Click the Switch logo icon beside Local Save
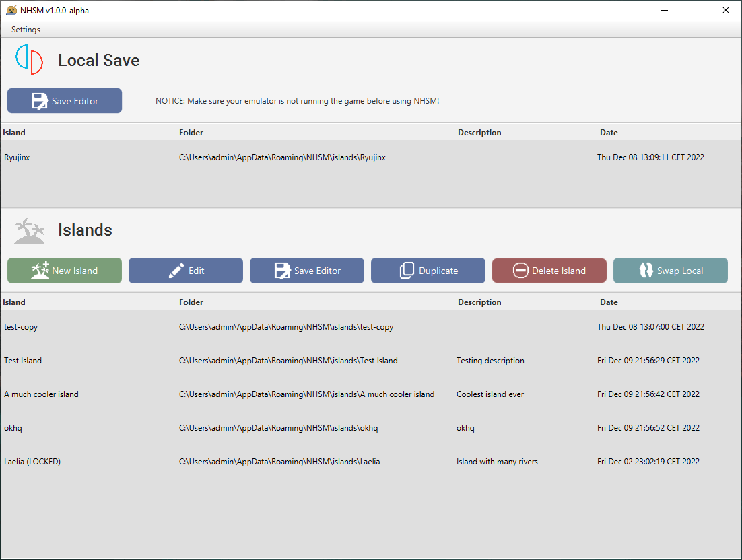The width and height of the screenshot is (742, 560). click(30, 60)
